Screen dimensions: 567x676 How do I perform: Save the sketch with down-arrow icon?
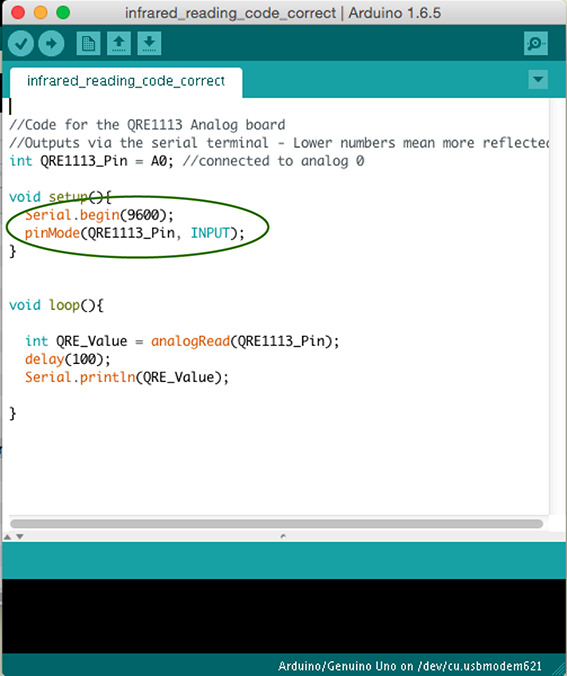pyautogui.click(x=149, y=44)
